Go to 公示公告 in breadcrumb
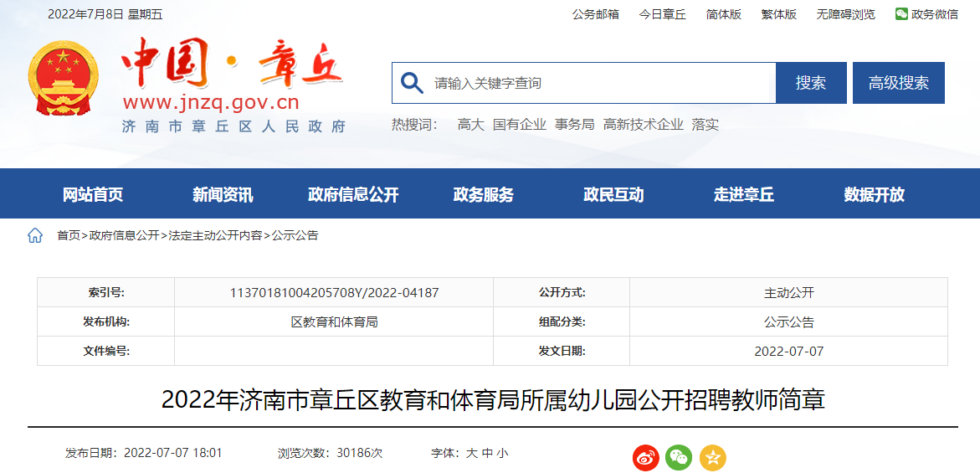980x473 pixels. point(295,235)
